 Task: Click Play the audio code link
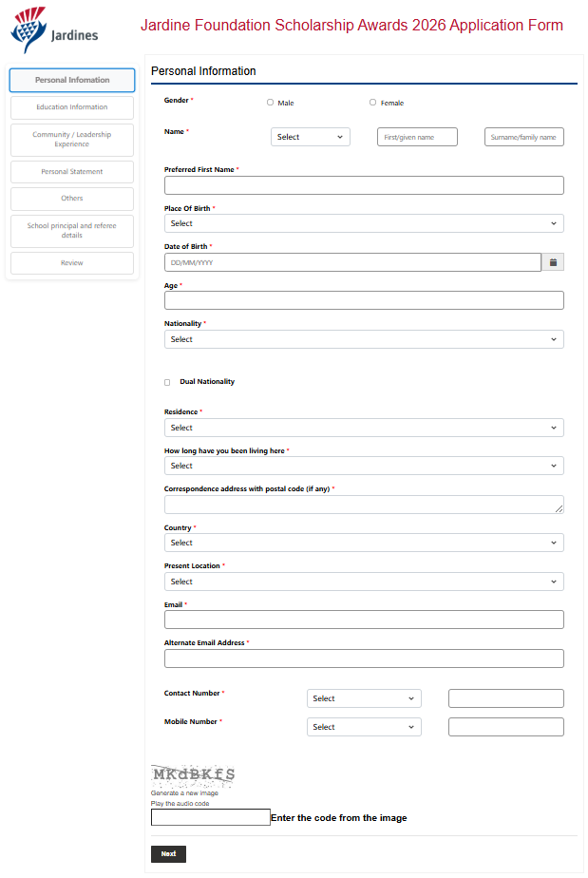click(x=180, y=804)
